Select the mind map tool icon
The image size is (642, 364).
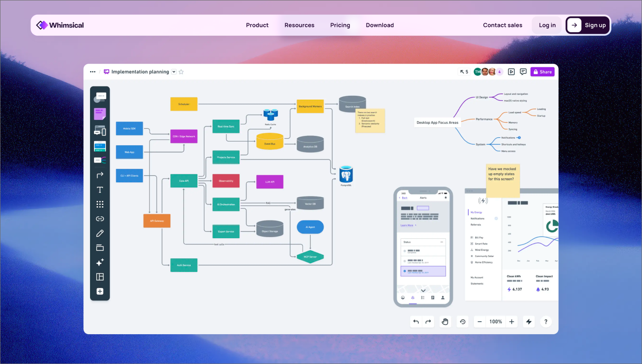[x=100, y=160]
